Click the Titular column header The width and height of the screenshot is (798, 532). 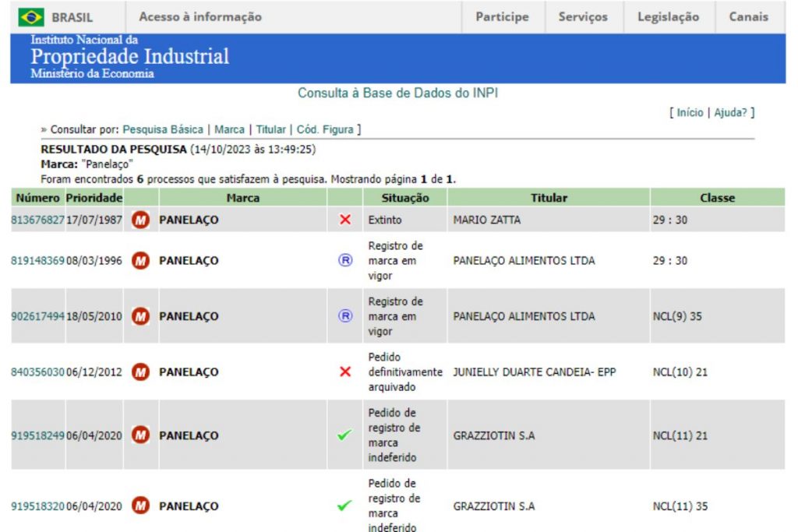point(549,198)
